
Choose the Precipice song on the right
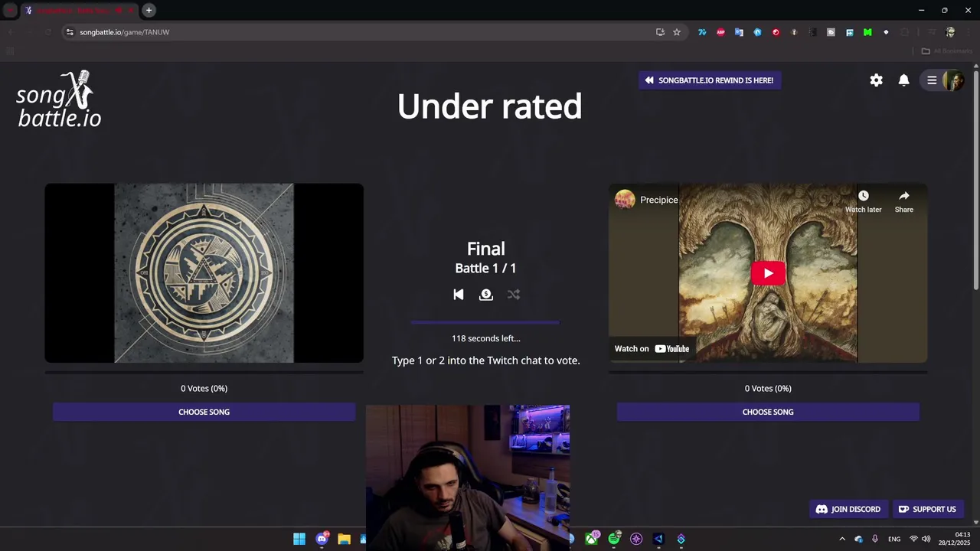(x=768, y=412)
